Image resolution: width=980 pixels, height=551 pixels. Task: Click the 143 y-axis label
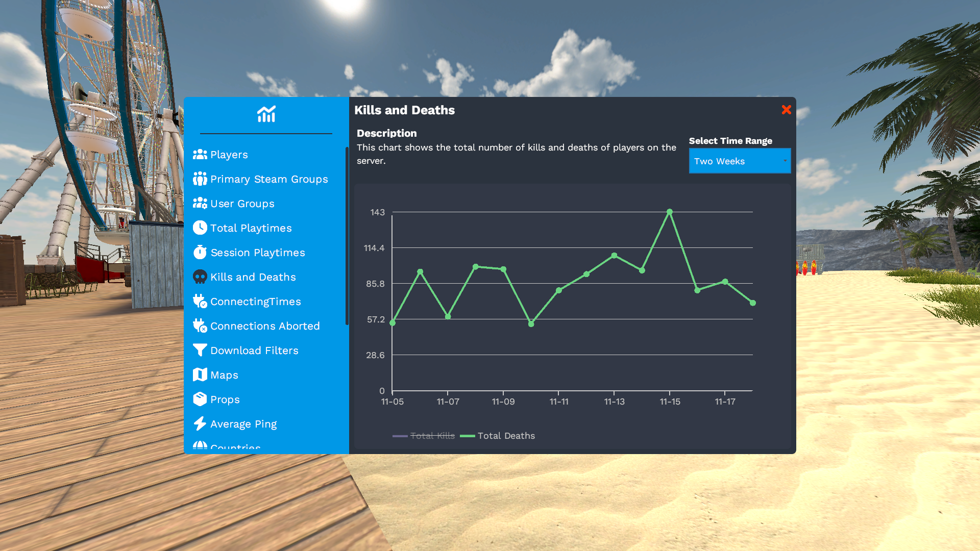[x=378, y=212]
